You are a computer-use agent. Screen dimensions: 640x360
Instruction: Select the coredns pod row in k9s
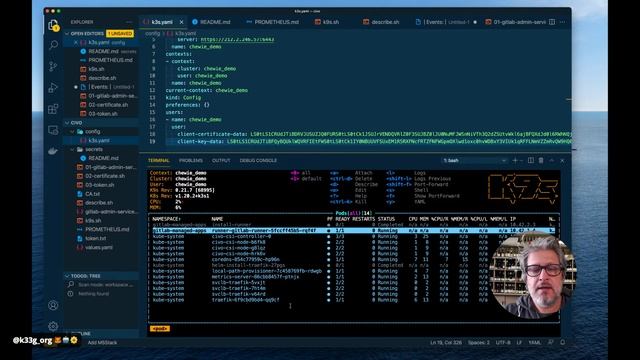[353, 259]
